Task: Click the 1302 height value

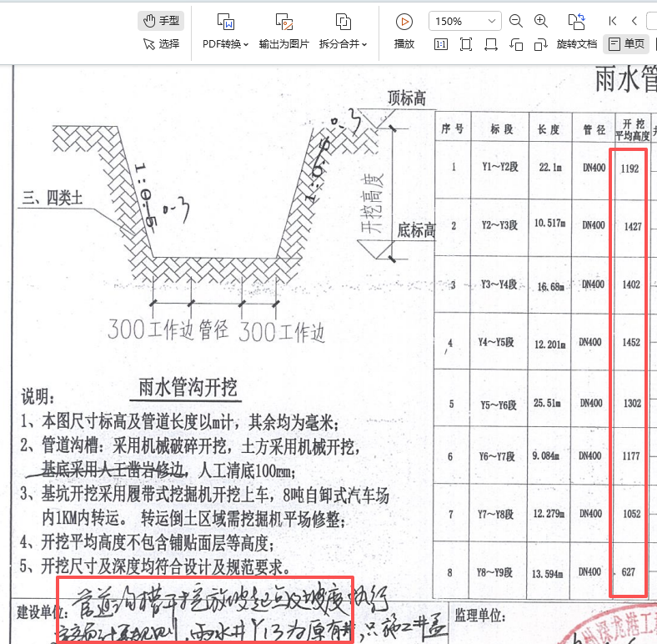Action: pyautogui.click(x=632, y=404)
